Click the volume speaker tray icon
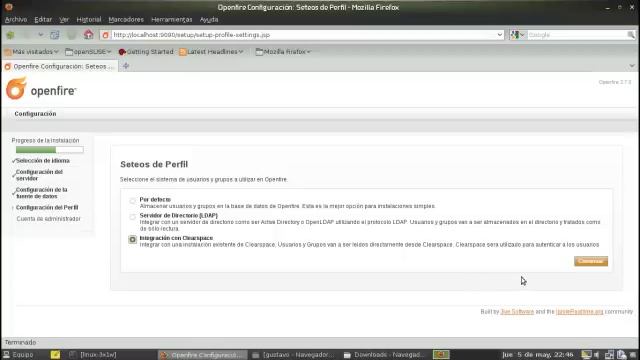The height and width of the screenshot is (360, 640). (x=597, y=355)
